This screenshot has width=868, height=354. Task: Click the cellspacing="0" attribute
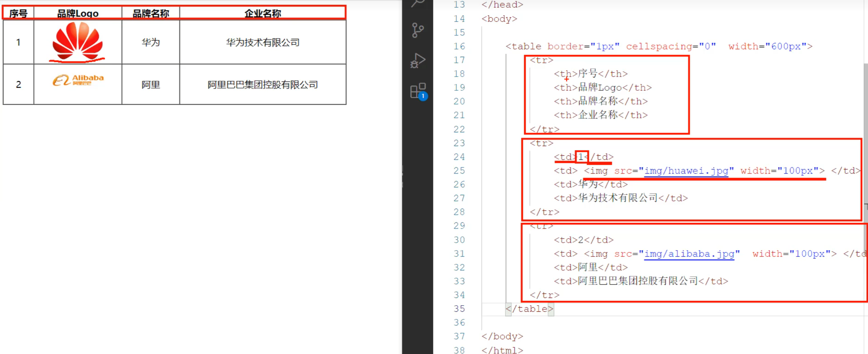tap(671, 46)
